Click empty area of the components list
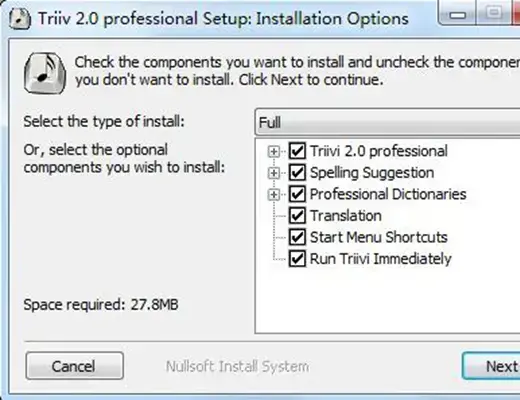 [387, 300]
